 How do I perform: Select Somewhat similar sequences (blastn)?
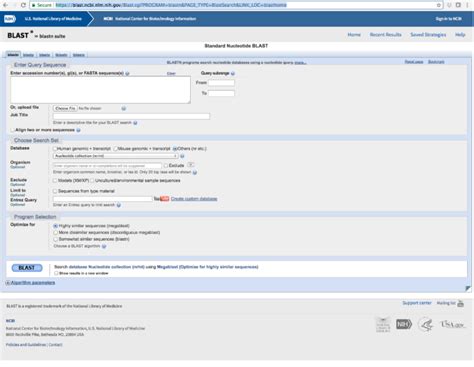tap(56, 239)
